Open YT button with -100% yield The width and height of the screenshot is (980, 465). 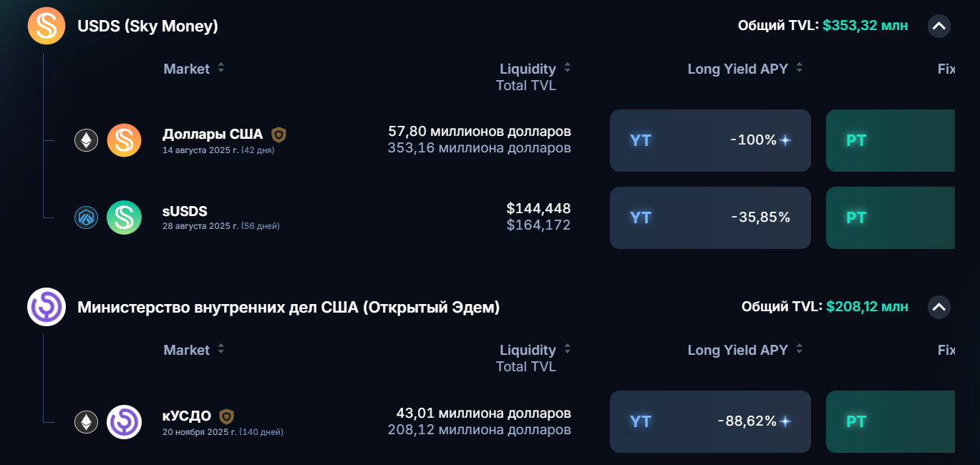[710, 140]
